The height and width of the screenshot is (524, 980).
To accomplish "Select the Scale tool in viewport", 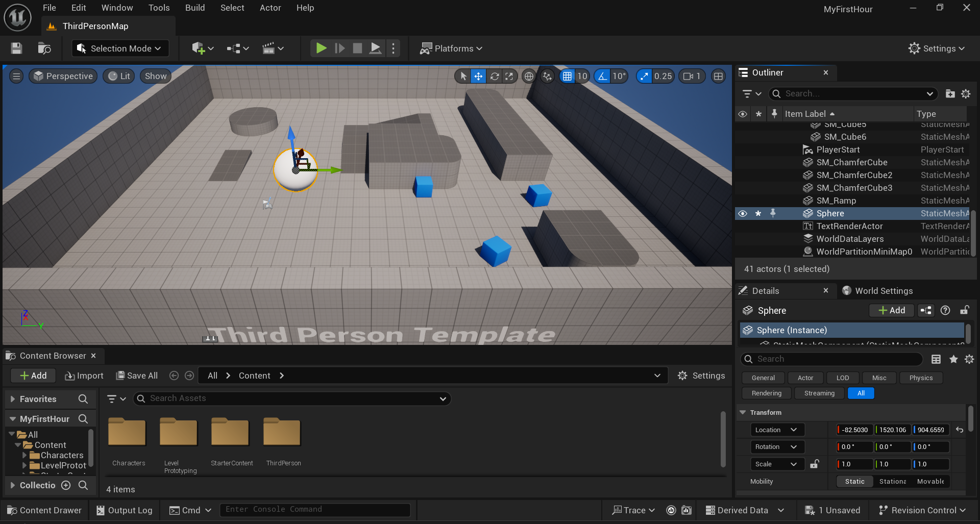I will [x=509, y=76].
